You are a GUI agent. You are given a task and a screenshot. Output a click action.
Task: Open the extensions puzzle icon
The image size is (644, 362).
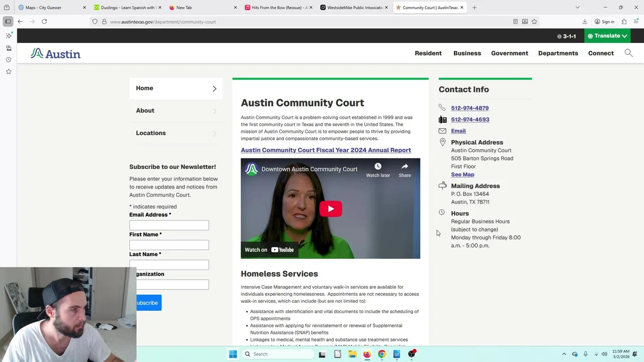(x=624, y=22)
